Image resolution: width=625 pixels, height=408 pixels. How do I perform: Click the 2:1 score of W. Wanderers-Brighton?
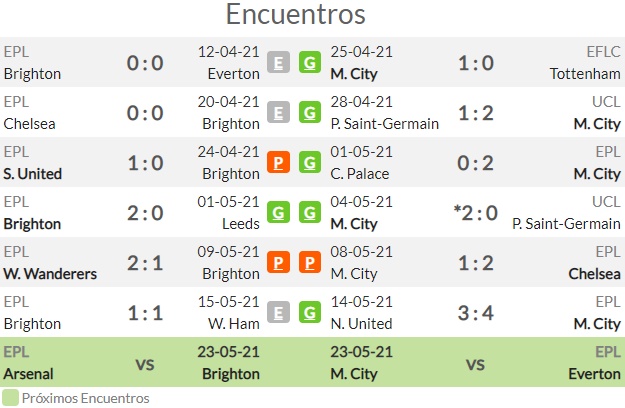145,263
